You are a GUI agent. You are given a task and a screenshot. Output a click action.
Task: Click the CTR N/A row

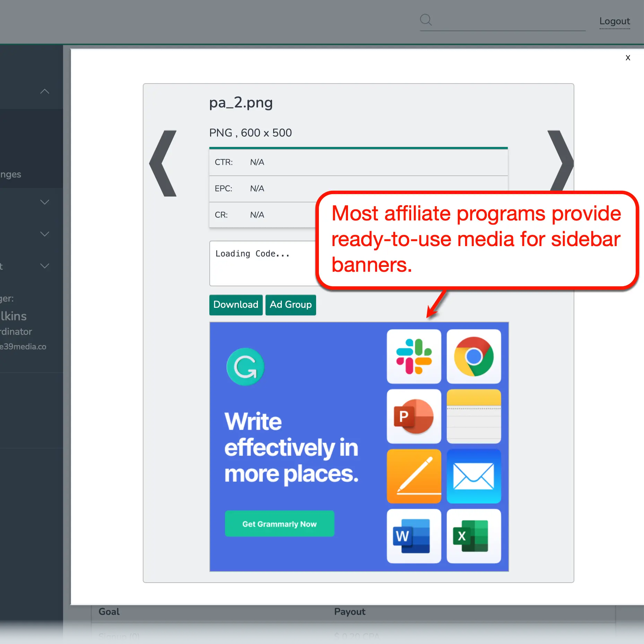click(358, 162)
